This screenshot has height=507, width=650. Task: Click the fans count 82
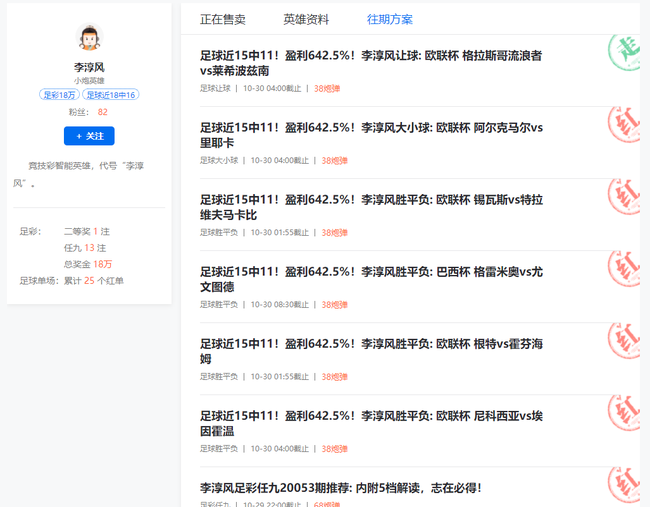[x=102, y=112]
